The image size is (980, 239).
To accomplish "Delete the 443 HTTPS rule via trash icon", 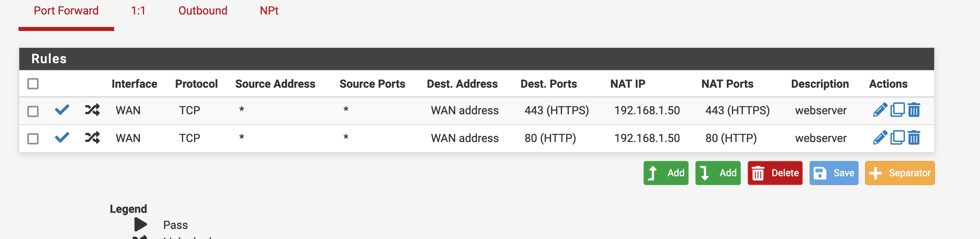I will click(914, 110).
